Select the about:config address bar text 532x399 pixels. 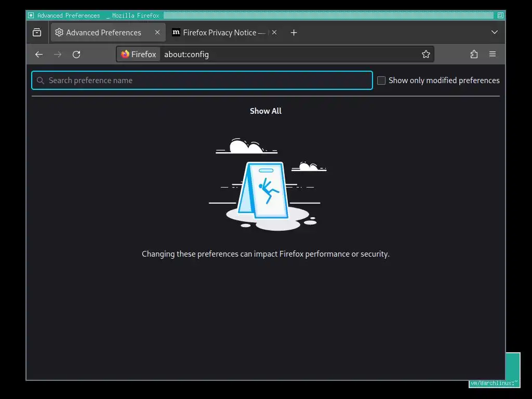pos(187,54)
